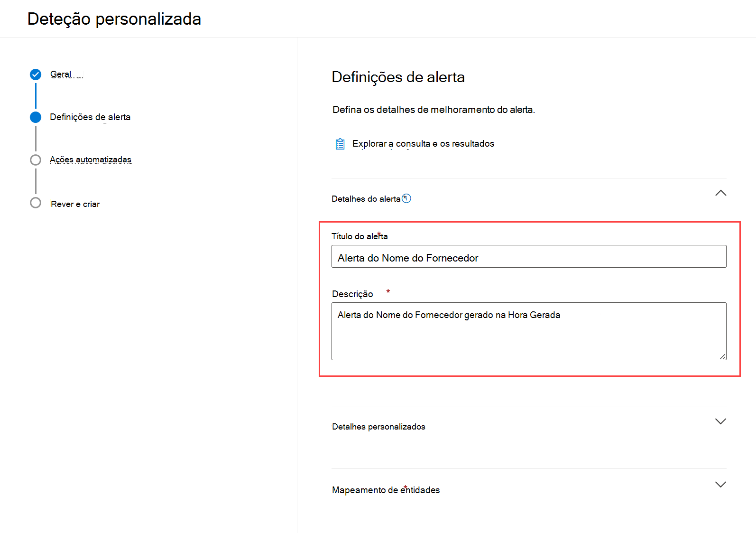
Task: Click the Rever e criar step circle
Action: click(36, 203)
